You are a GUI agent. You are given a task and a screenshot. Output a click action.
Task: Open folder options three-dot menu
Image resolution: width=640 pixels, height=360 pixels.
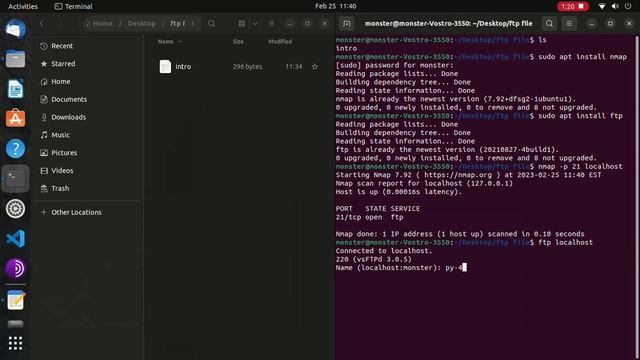click(193, 24)
